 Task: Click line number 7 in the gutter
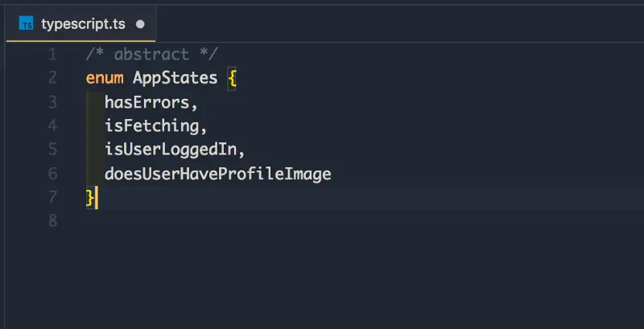click(x=53, y=197)
